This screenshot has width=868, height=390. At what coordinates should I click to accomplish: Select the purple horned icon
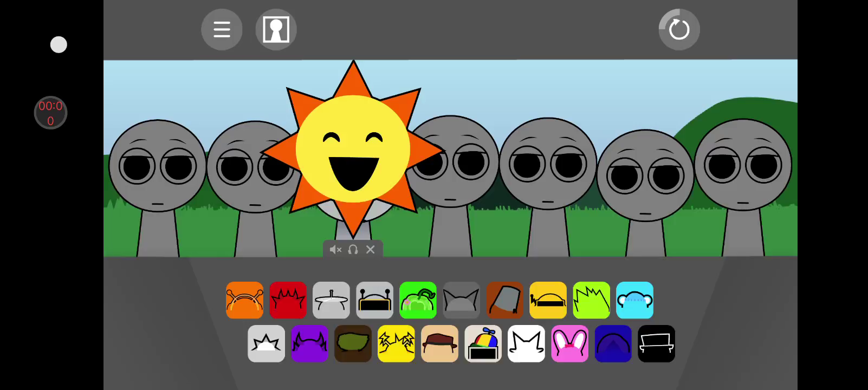[x=309, y=343]
